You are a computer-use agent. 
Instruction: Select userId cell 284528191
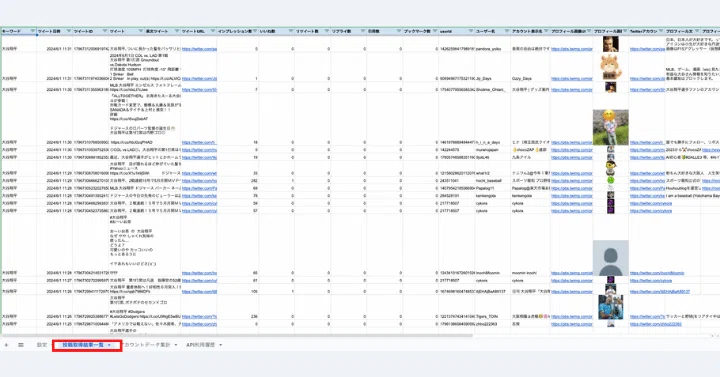click(456, 196)
